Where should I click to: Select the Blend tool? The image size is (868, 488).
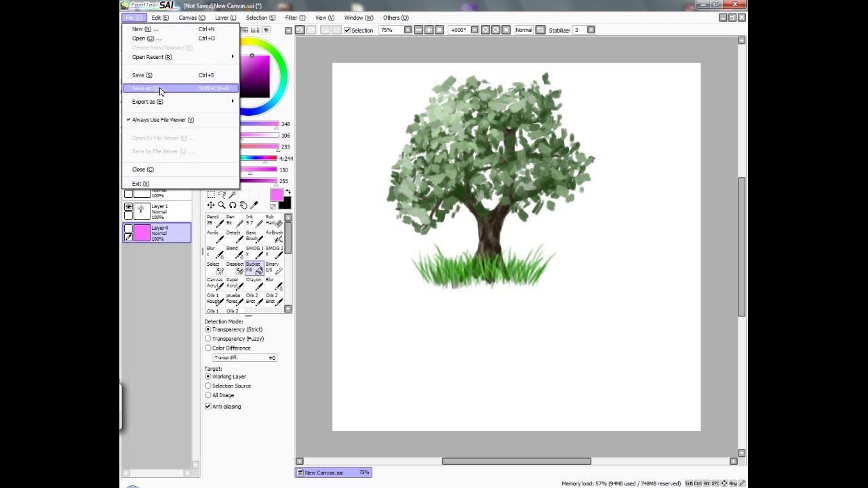[235, 251]
